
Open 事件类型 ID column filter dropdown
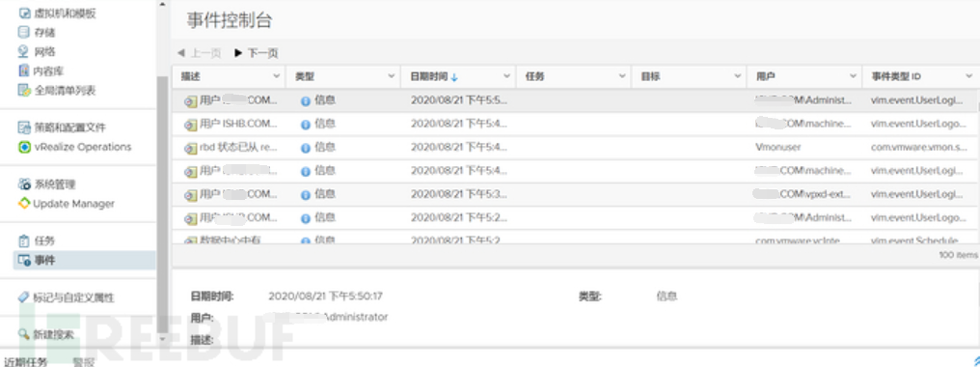click(x=968, y=76)
